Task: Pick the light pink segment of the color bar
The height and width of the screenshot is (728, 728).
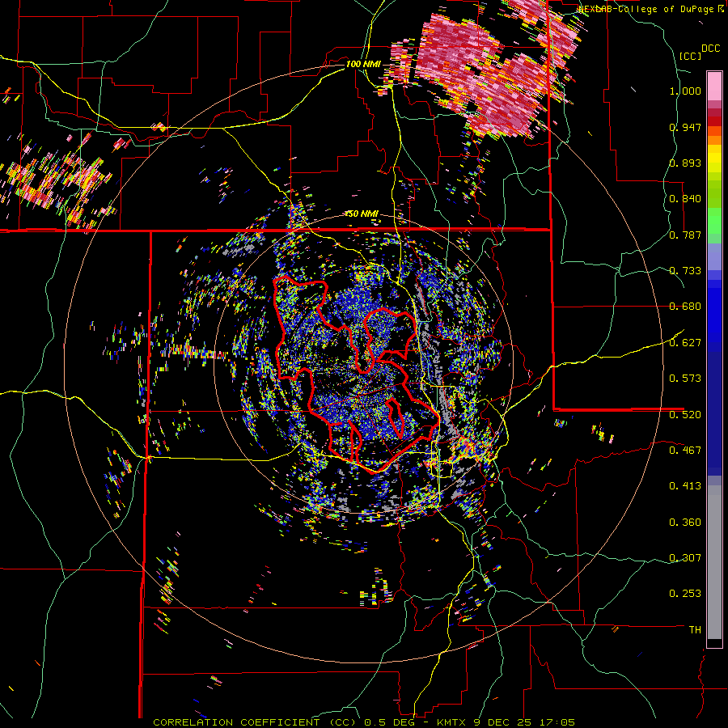Action: (x=714, y=87)
